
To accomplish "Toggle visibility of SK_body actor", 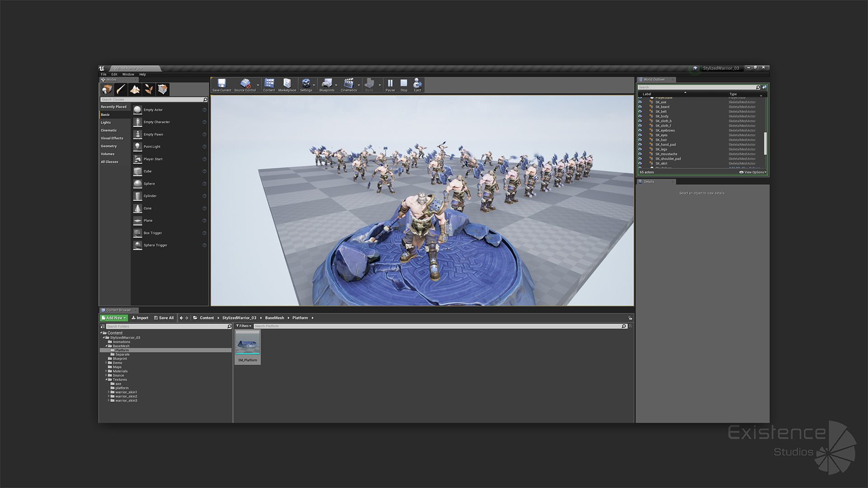I will (640, 116).
